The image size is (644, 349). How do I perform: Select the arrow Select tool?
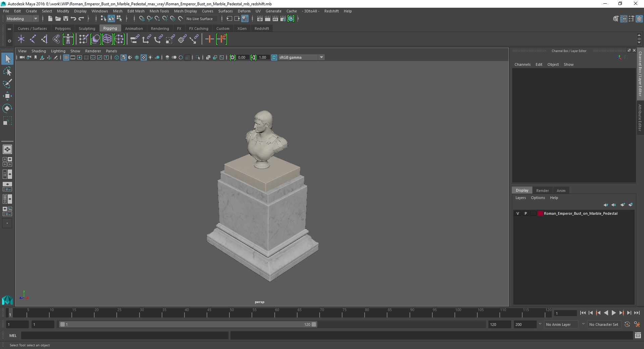click(7, 59)
